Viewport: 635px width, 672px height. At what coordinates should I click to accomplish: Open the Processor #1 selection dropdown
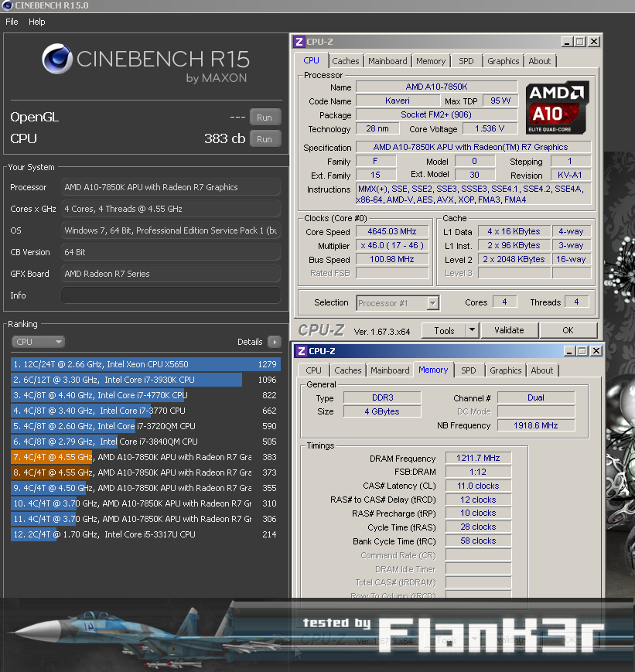point(397,303)
